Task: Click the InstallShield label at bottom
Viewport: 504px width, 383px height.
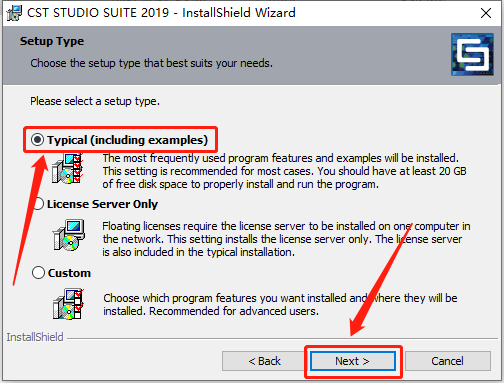Action: pyautogui.click(x=35, y=337)
